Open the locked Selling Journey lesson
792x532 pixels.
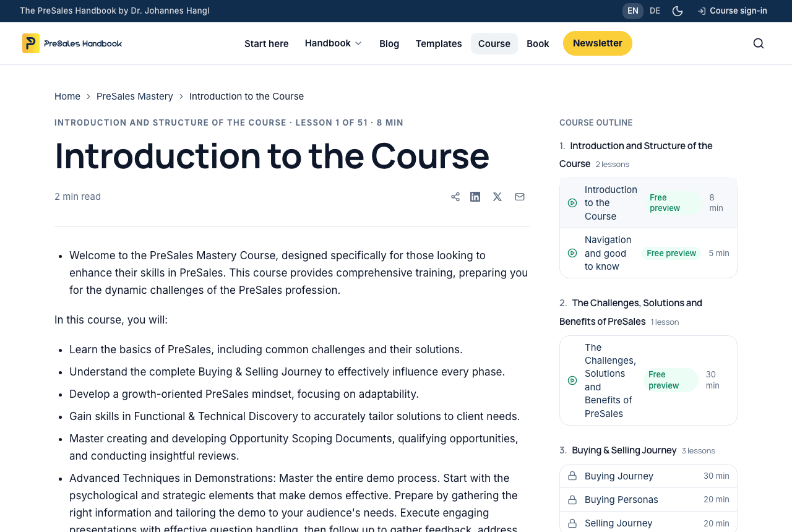pos(648,523)
